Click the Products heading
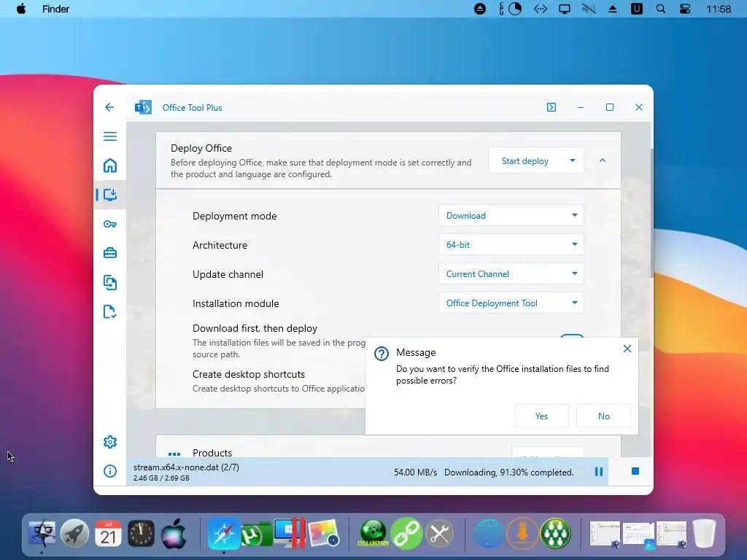Screen dimensions: 747x560 pyautogui.click(x=212, y=452)
